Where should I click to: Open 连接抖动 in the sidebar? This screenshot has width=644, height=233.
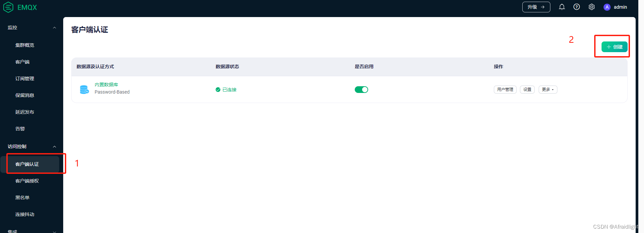(25, 214)
